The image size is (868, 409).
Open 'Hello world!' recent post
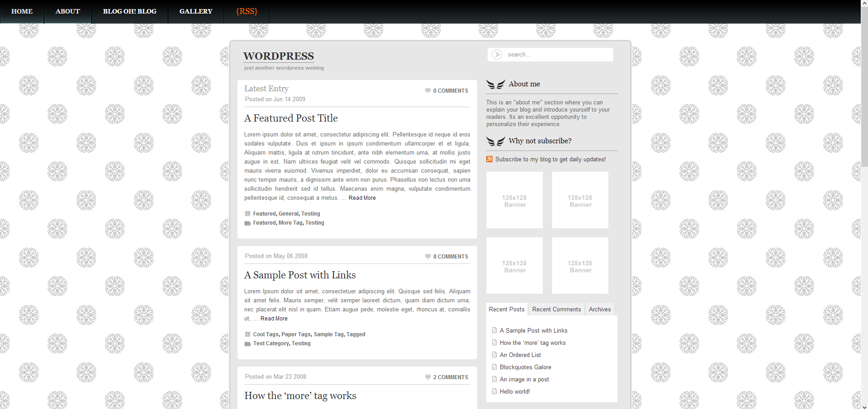[x=515, y=392]
